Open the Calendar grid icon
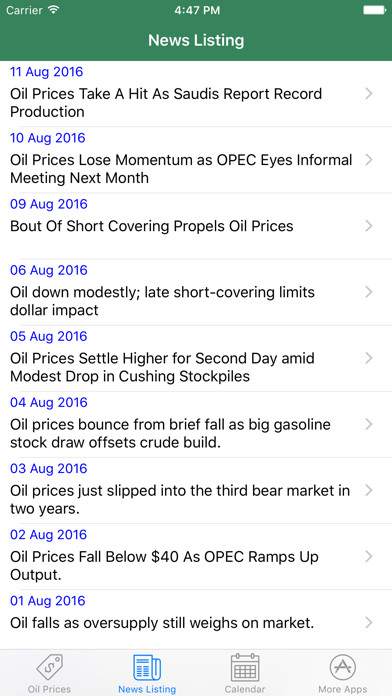 point(245,667)
